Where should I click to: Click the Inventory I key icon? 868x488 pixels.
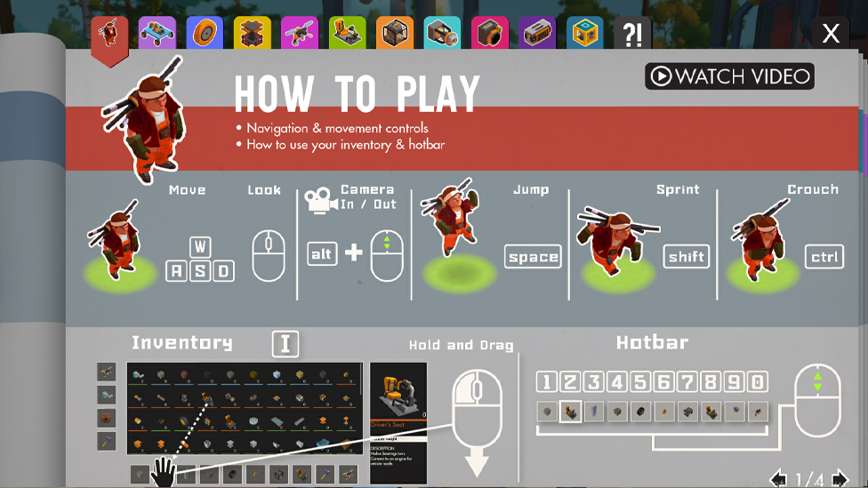[285, 344]
